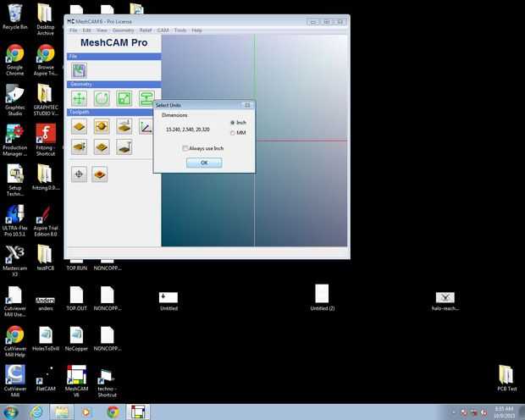Screen dimensions: 525x420
Task: Select the NoCopper file on desktop
Action: click(x=77, y=339)
